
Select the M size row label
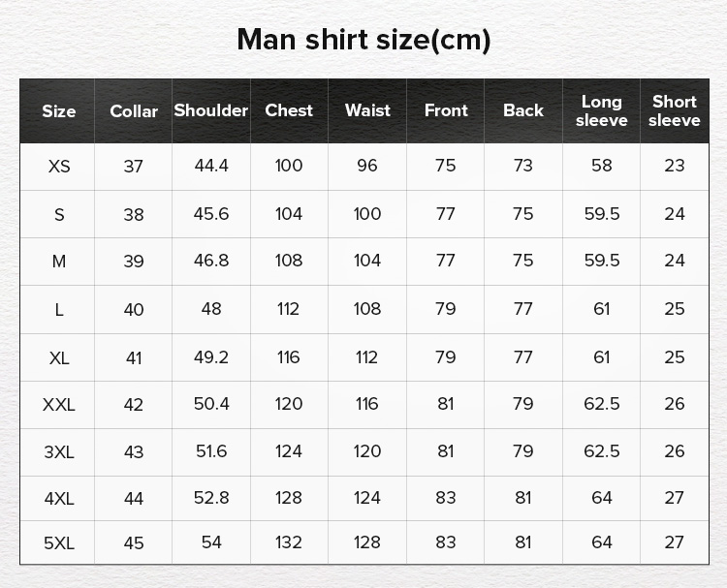(59, 262)
